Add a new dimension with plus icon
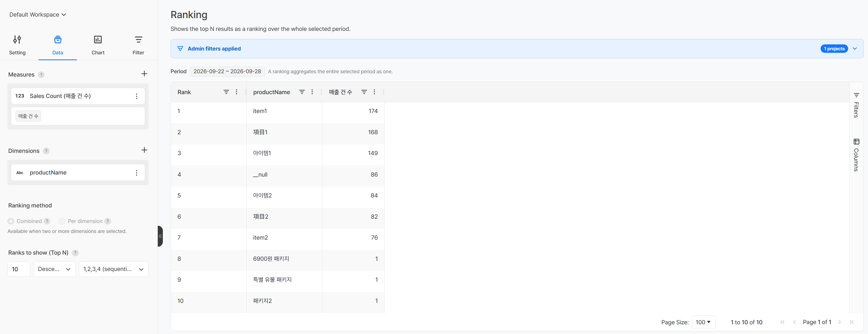The height and width of the screenshot is (334, 868). pos(144,150)
